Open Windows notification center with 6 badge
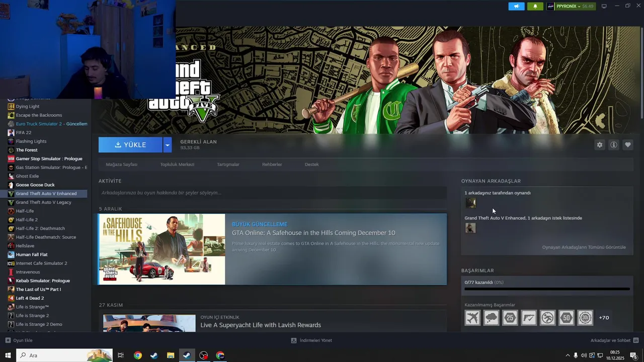Image resolution: width=644 pixels, height=362 pixels. pos(633,355)
